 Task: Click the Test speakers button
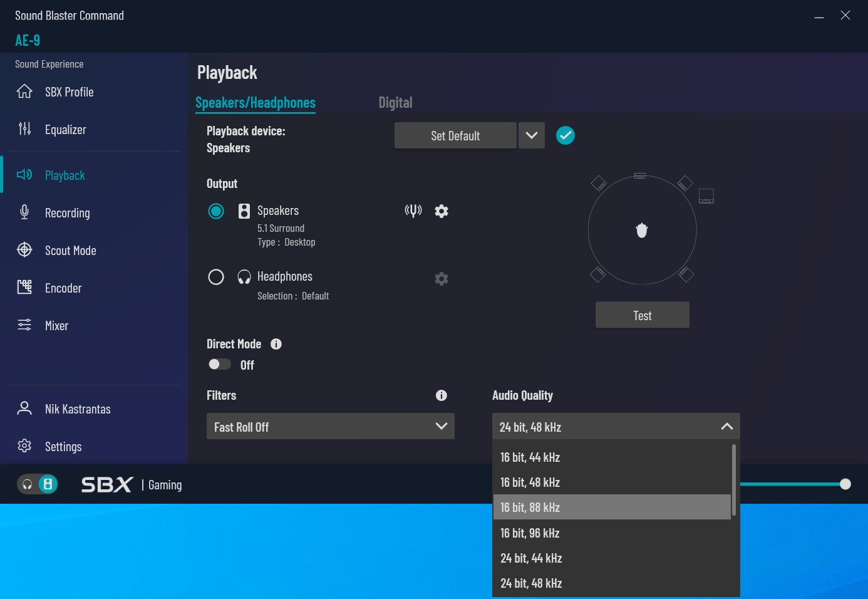tap(643, 315)
